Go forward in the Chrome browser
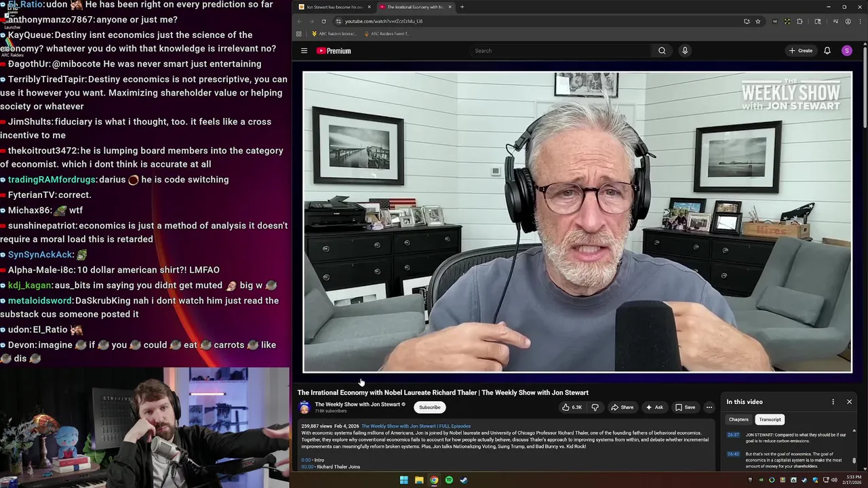 tap(311, 21)
